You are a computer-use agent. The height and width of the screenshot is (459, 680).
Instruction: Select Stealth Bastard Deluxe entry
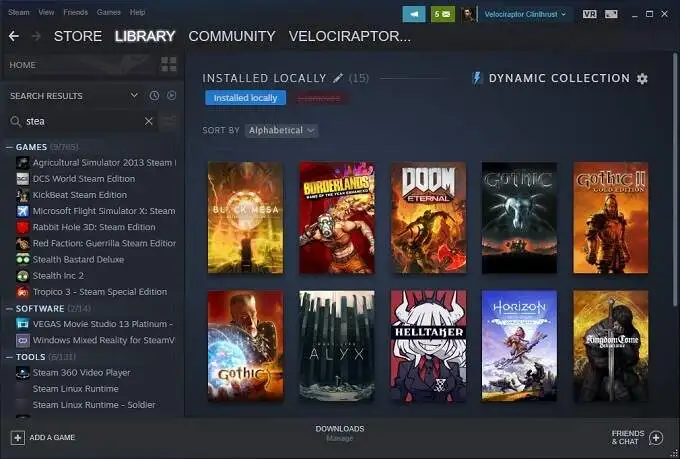pyautogui.click(x=96, y=259)
